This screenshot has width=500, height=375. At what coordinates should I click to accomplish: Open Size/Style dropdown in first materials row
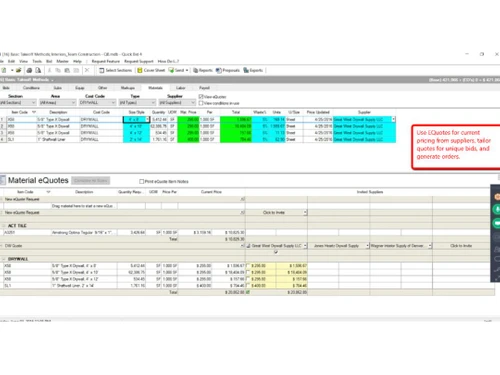[147, 119]
